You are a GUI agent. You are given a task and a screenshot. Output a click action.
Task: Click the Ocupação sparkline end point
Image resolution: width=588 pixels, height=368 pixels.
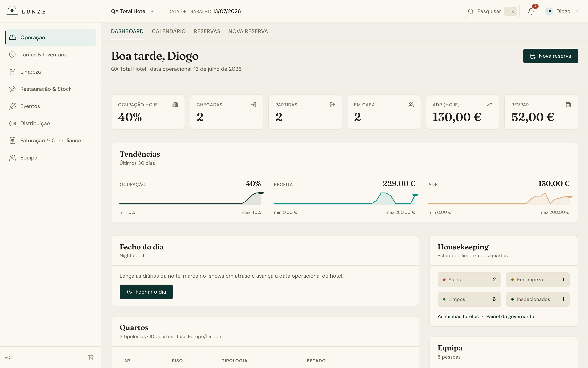point(261,193)
